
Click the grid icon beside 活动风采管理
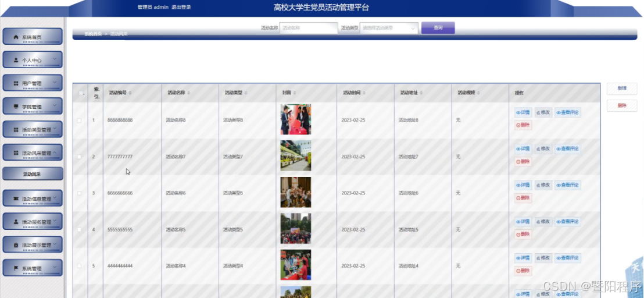pyautogui.click(x=16, y=153)
